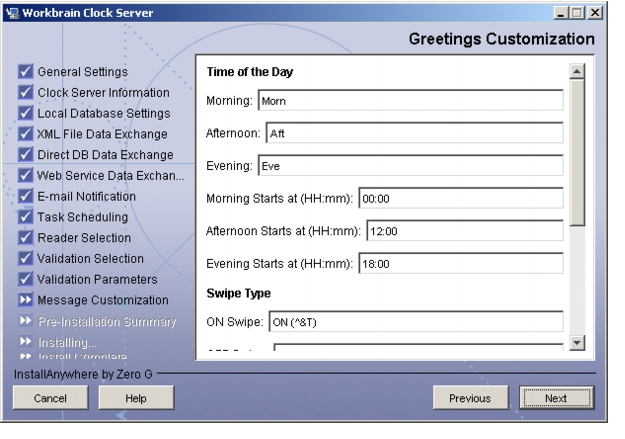Viewport: 625px width, 439px height.
Task: Select the Task Scheduling step label
Action: pos(83,217)
